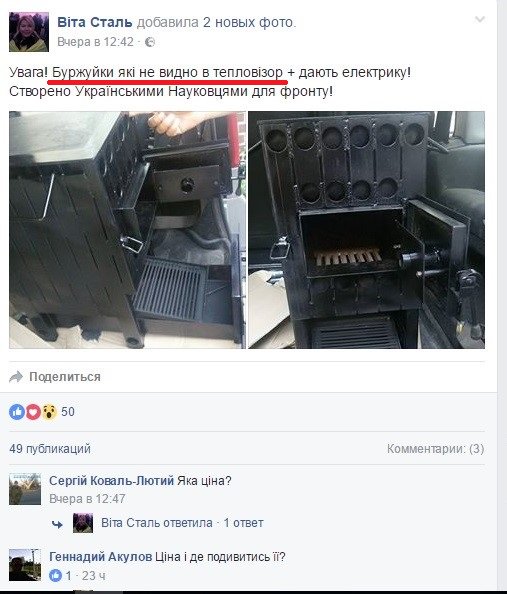Open the post options chevron menu
Viewport: 507px width, 594px height.
pyautogui.click(x=480, y=19)
